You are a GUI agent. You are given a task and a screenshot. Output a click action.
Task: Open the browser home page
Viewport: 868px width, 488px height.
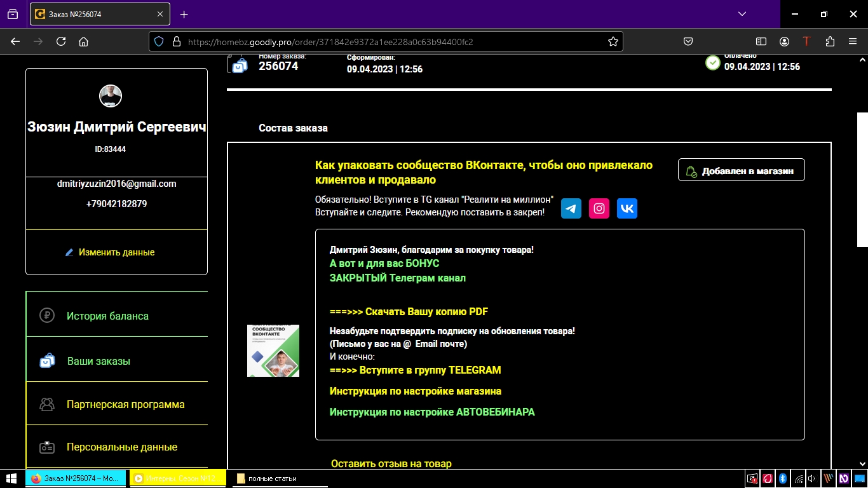tap(83, 41)
